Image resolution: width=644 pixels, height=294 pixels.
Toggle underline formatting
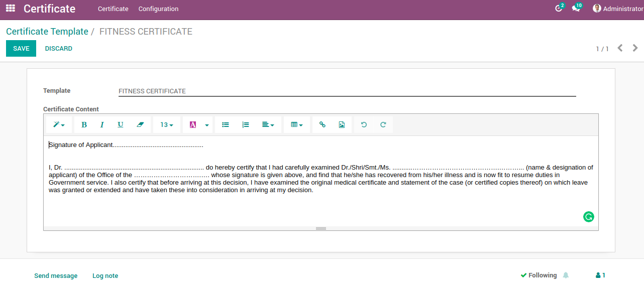click(121, 125)
